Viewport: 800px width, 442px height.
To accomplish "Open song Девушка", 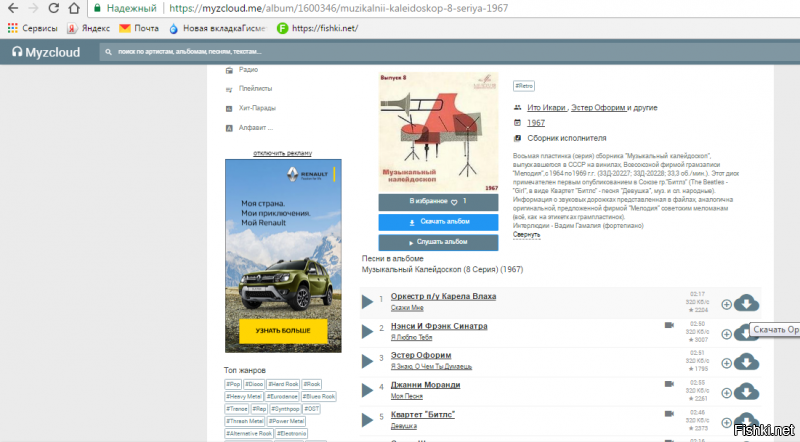I will click(404, 426).
